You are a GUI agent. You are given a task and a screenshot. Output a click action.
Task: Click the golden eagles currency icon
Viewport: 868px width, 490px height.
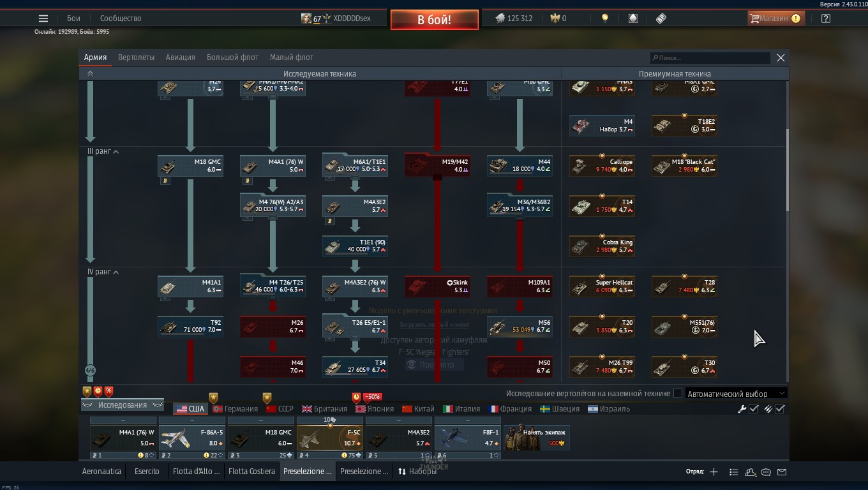(554, 19)
